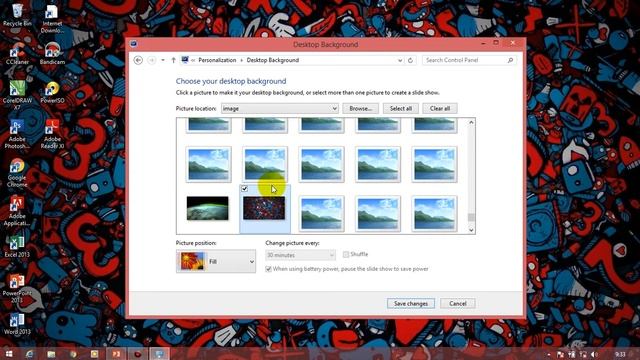Switch to the Bandicam recorder in the taskbar
The width and height of the screenshot is (640, 360).
[x=138, y=354]
